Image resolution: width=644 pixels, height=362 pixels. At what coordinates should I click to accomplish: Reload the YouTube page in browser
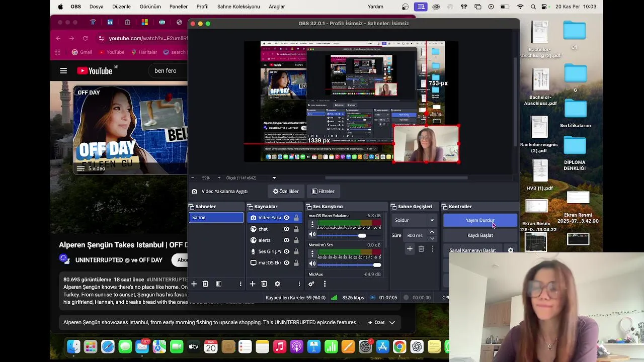click(x=85, y=38)
